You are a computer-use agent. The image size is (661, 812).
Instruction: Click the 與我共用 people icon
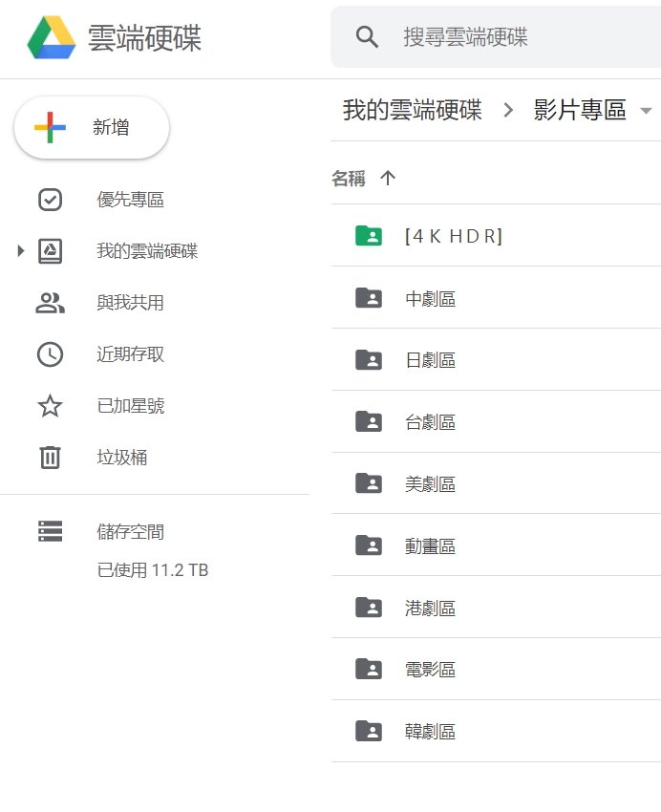point(50,303)
